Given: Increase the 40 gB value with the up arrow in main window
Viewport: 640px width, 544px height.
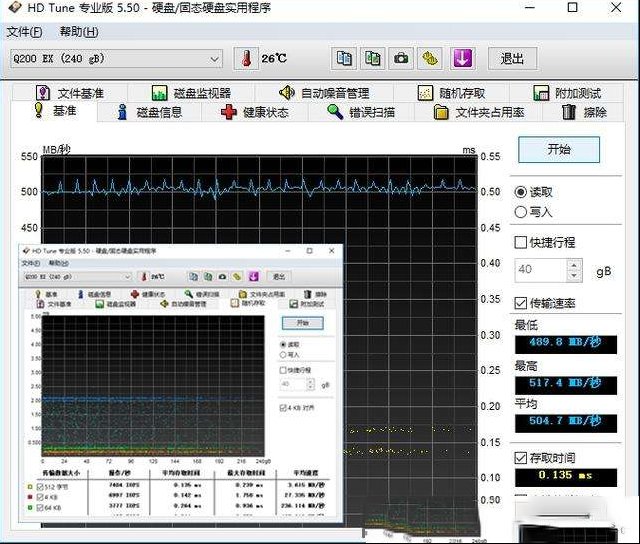Looking at the screenshot, I should (x=574, y=265).
